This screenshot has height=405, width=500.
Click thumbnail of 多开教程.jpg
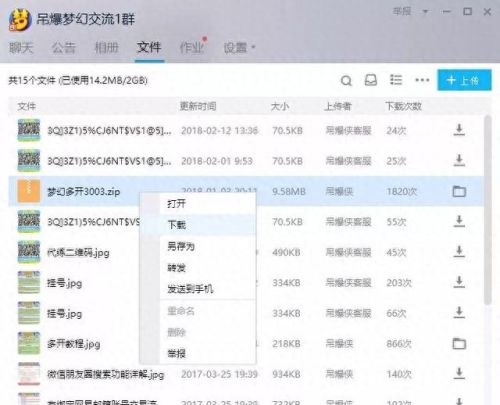tap(29, 343)
